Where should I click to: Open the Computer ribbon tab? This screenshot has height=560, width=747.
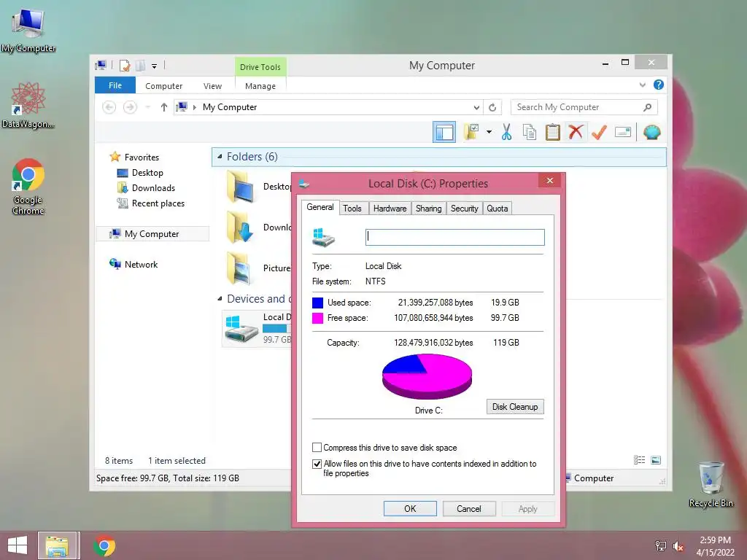[164, 86]
